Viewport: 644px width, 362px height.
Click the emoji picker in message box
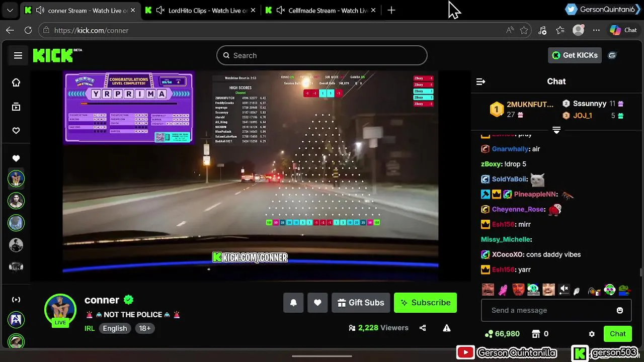tap(620, 310)
